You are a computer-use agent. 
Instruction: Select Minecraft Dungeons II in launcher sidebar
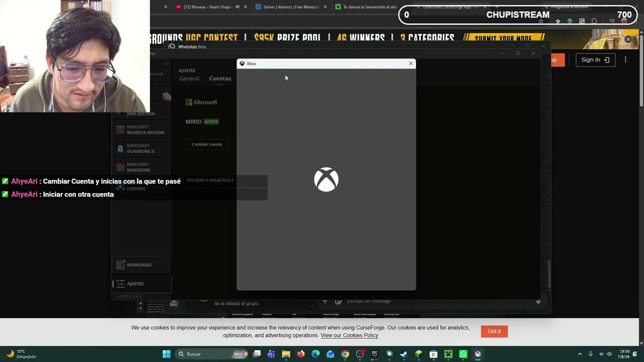141,148
